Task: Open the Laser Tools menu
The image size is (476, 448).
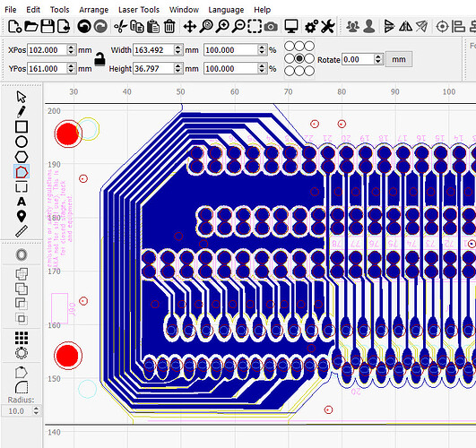Action: point(139,10)
